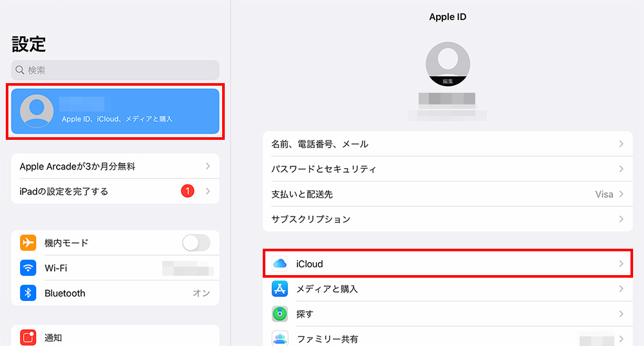Toggle the 機内モード switch
Image resolution: width=644 pixels, height=346 pixels.
196,243
